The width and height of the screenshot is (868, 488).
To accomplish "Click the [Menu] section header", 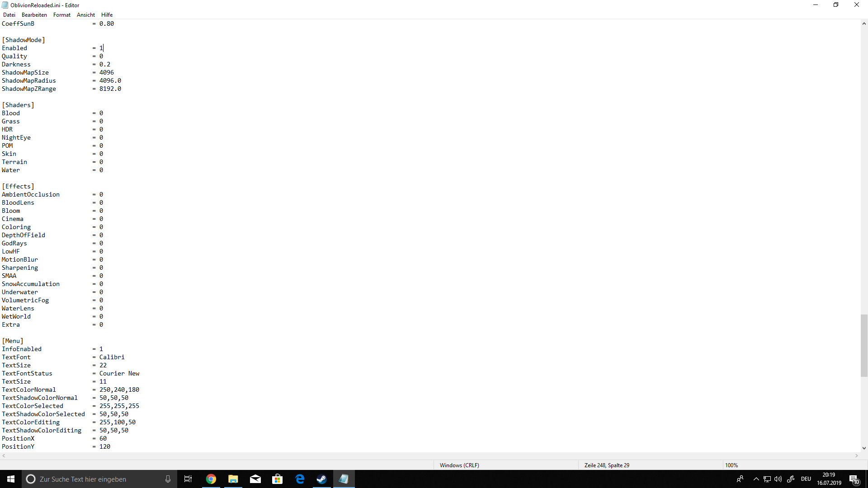I will pyautogui.click(x=13, y=341).
